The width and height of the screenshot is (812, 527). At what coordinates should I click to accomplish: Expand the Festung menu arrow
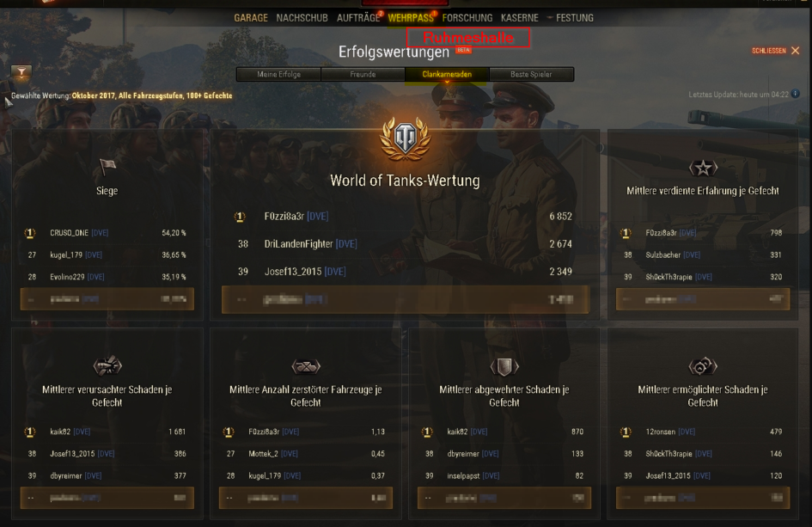pos(550,17)
